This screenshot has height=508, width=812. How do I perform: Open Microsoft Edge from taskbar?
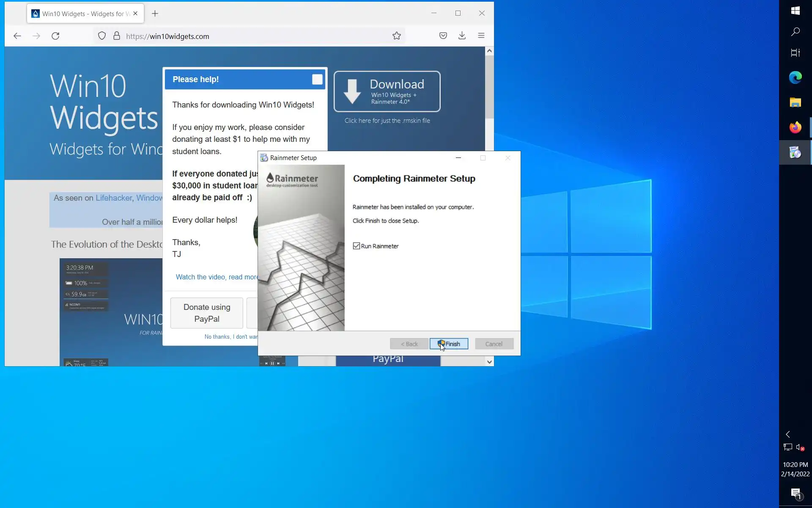[795, 77]
